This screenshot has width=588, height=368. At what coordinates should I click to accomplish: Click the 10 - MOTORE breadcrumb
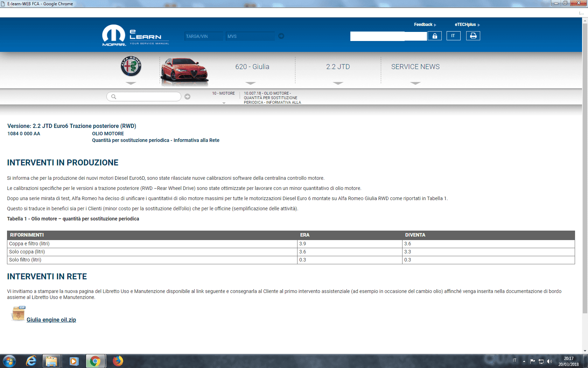[223, 93]
